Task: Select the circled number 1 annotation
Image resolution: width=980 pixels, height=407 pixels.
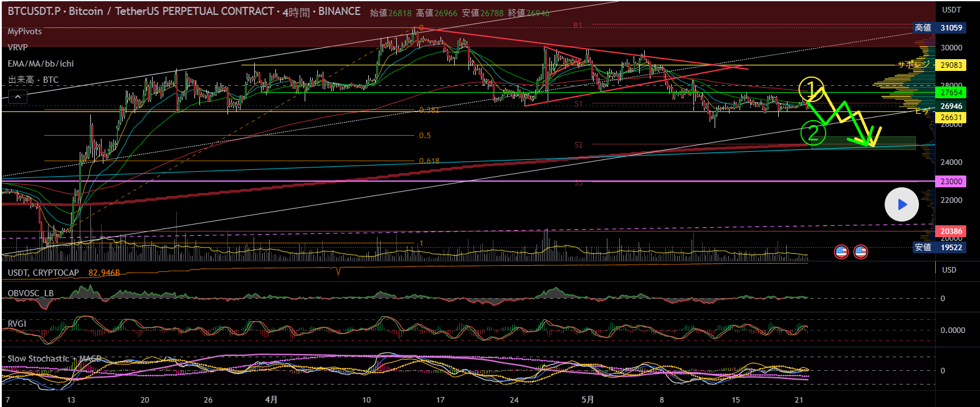Action: [x=811, y=90]
